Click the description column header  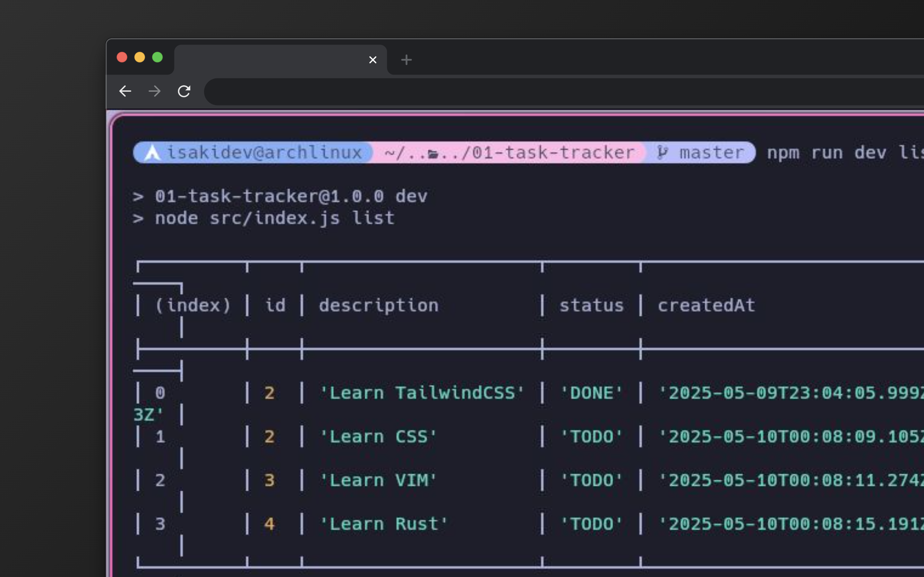pos(378,305)
